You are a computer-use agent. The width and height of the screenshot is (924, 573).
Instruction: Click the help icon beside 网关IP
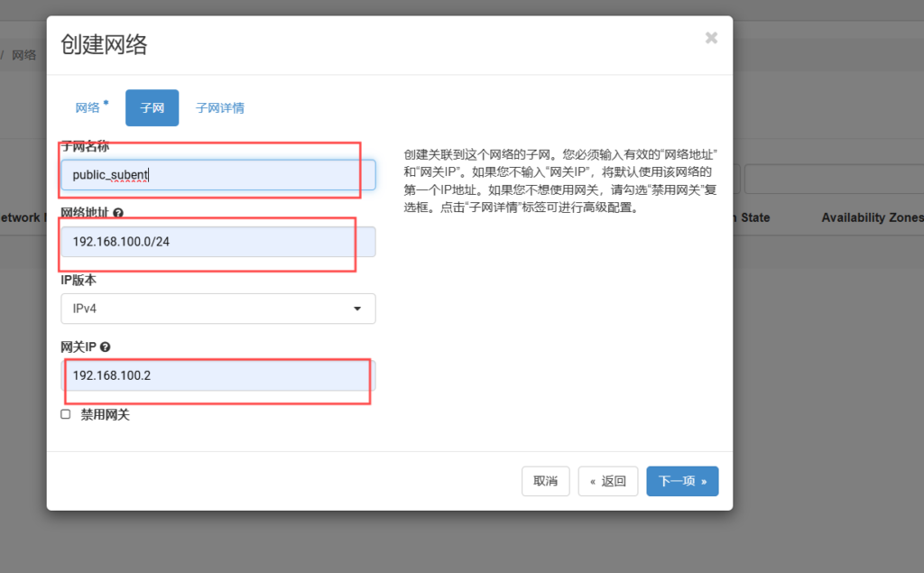click(x=106, y=347)
